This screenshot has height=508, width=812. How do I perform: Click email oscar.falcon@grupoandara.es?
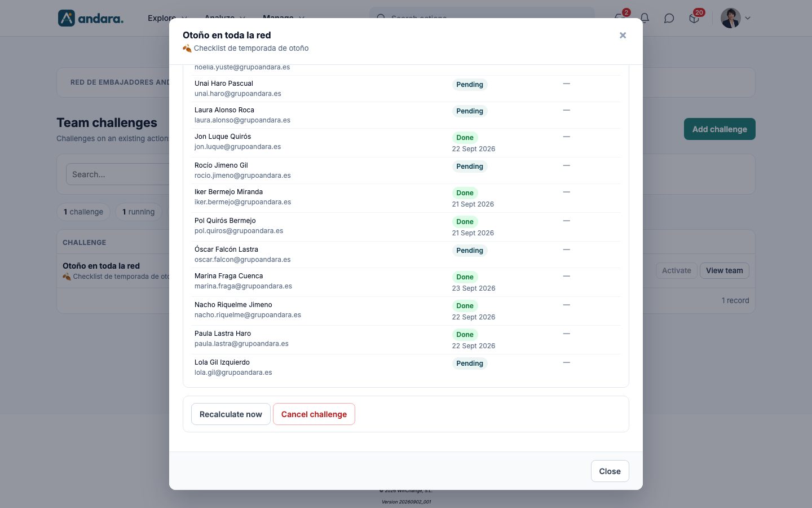click(x=242, y=260)
